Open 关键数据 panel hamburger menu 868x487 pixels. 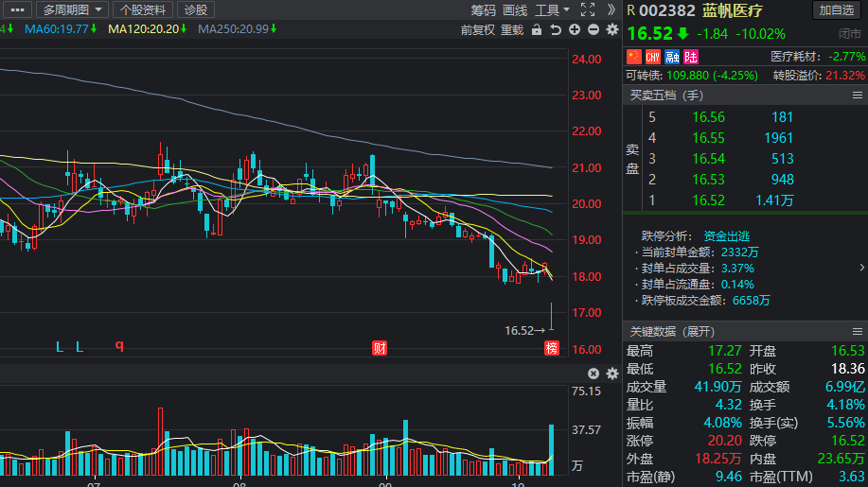(858, 332)
